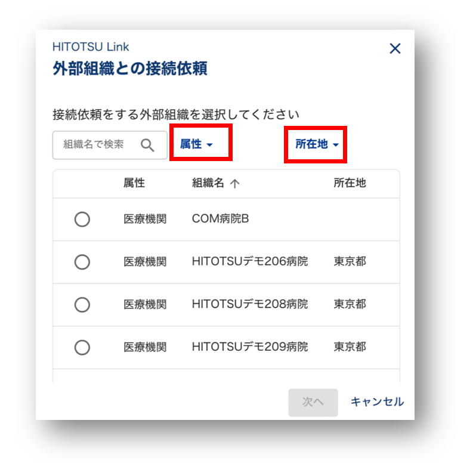Select the COM病院B radio button
The width and height of the screenshot is (473, 476).
click(82, 219)
